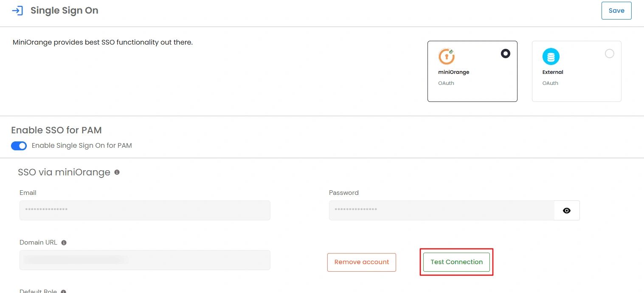This screenshot has height=293, width=644.
Task: Click the Password input field
Action: coord(442,210)
